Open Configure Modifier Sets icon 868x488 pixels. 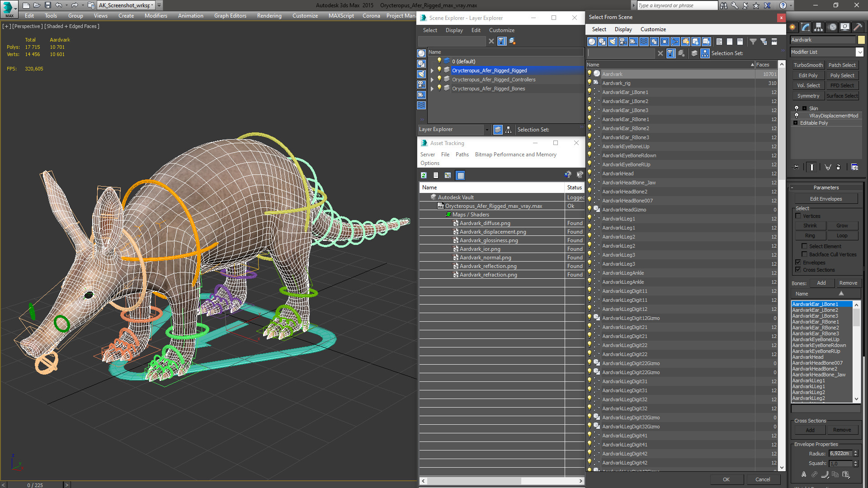(854, 167)
